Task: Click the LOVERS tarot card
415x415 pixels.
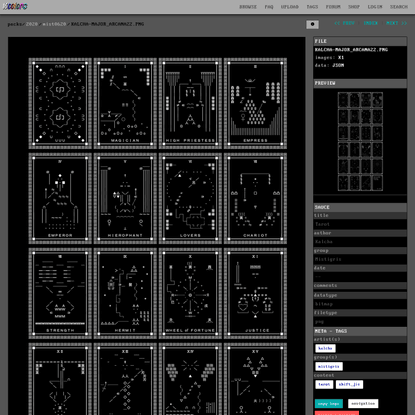Action: [x=190, y=198]
